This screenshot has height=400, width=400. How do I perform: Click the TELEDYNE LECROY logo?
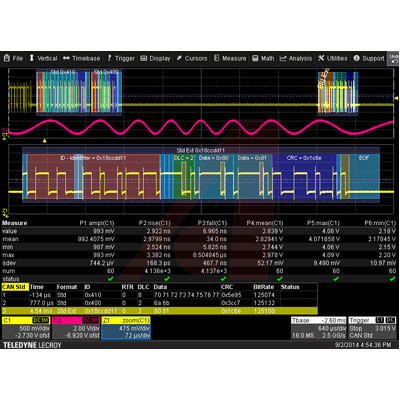tap(32, 345)
